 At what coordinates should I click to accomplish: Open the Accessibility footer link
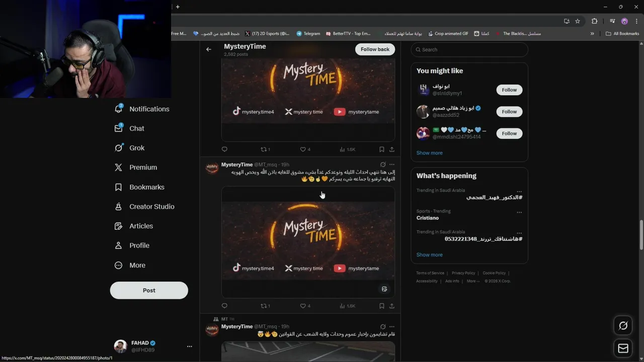click(427, 281)
